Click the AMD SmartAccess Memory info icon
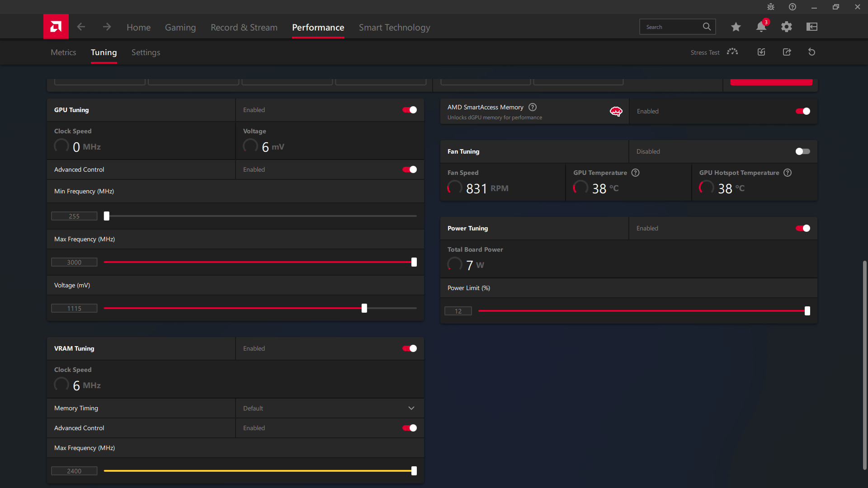Screen dimensions: 868x488 [x=533, y=107]
